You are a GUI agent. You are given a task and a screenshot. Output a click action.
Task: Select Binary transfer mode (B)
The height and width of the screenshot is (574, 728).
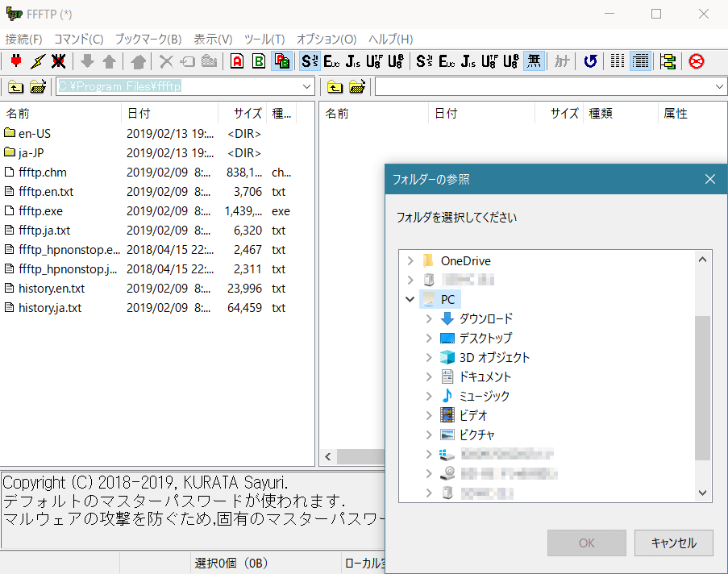click(x=259, y=61)
